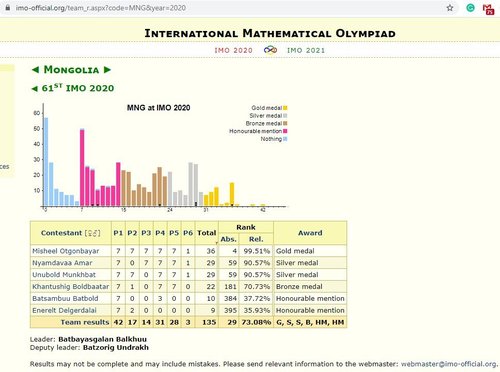
Task: Open the IMO 2021 link
Action: (306, 50)
